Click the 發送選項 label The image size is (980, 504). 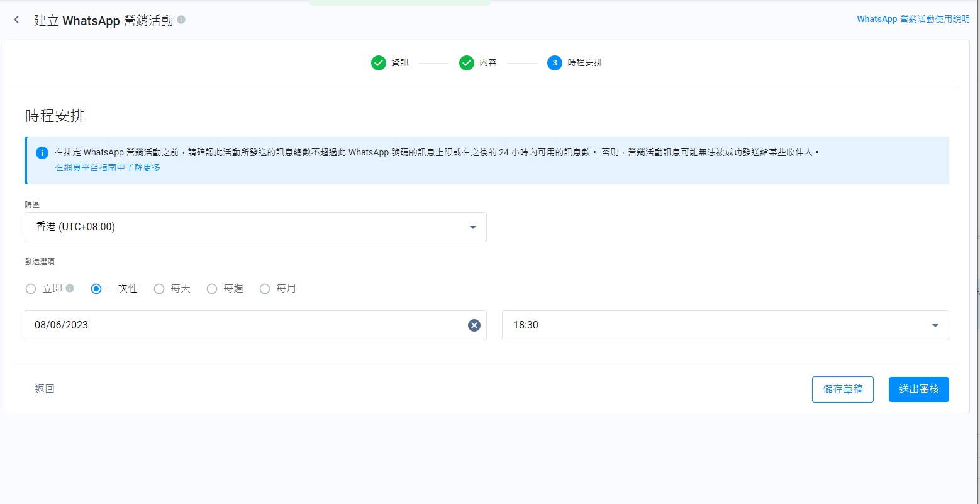pos(41,262)
